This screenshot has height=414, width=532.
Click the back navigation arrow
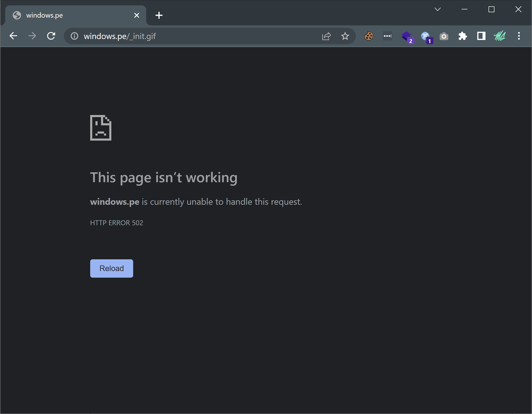13,36
